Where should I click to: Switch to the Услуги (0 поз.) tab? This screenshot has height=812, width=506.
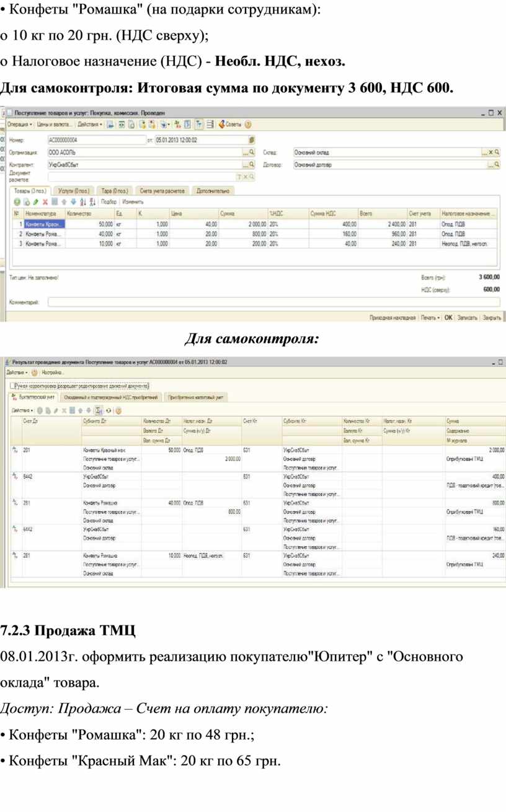(x=74, y=191)
